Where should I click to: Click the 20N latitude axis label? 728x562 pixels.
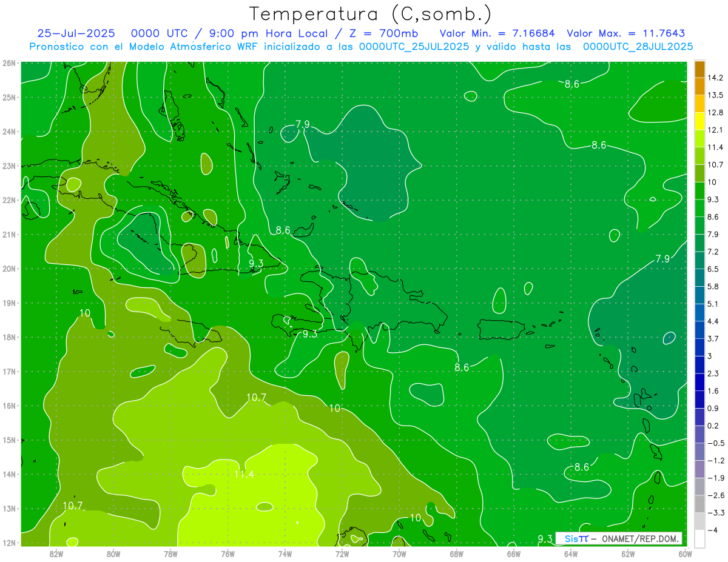(9, 269)
